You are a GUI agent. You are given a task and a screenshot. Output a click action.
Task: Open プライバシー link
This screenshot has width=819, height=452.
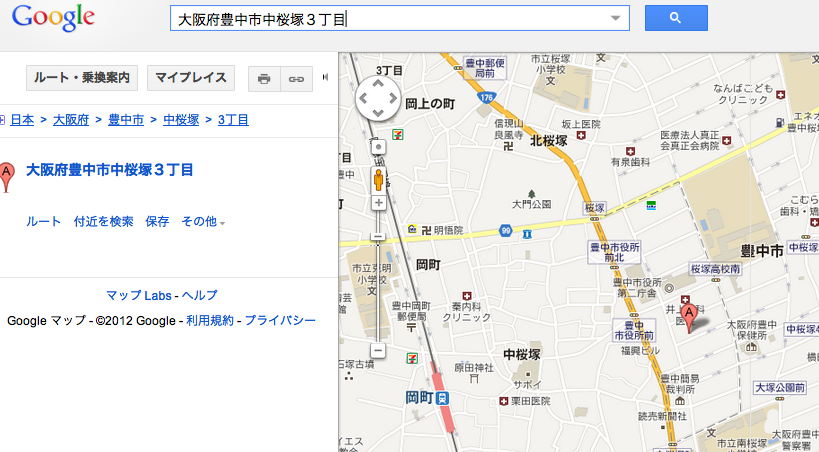coord(280,320)
